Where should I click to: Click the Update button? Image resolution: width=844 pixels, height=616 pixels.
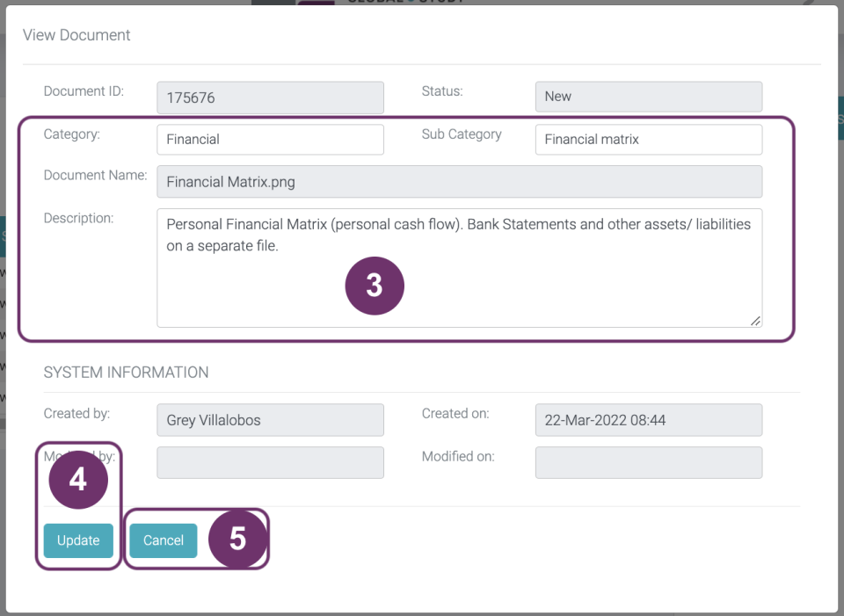point(78,540)
